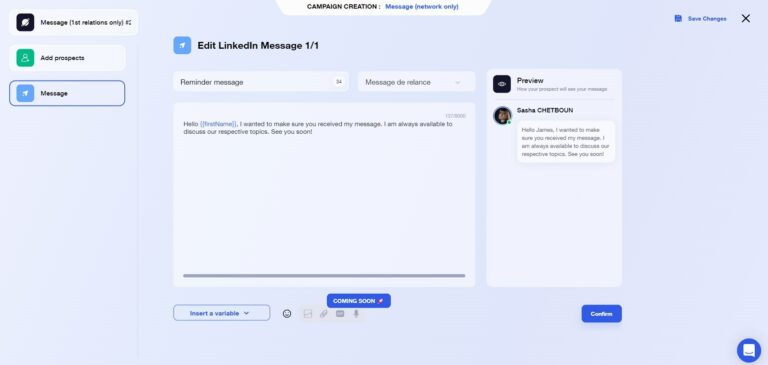Image resolution: width=768 pixels, height=365 pixels.
Task: Expand the Insert a variable dropdown
Action: (x=221, y=313)
